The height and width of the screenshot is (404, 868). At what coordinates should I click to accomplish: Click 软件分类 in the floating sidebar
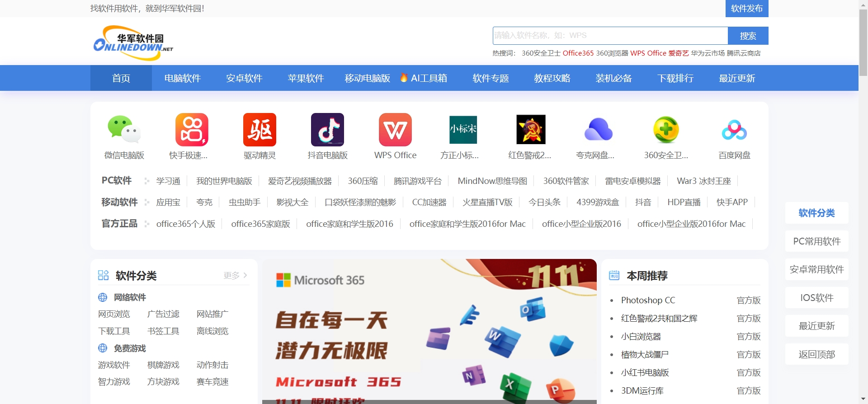coord(816,213)
